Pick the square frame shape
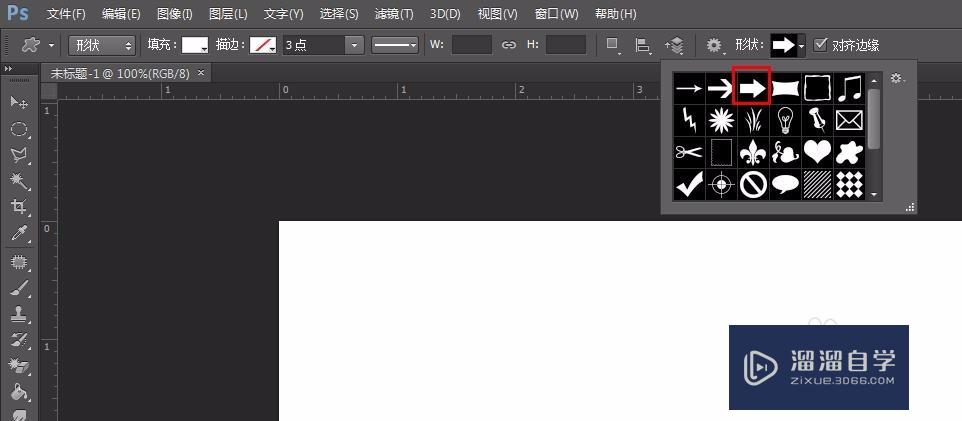Image resolution: width=962 pixels, height=421 pixels. pos(817,89)
